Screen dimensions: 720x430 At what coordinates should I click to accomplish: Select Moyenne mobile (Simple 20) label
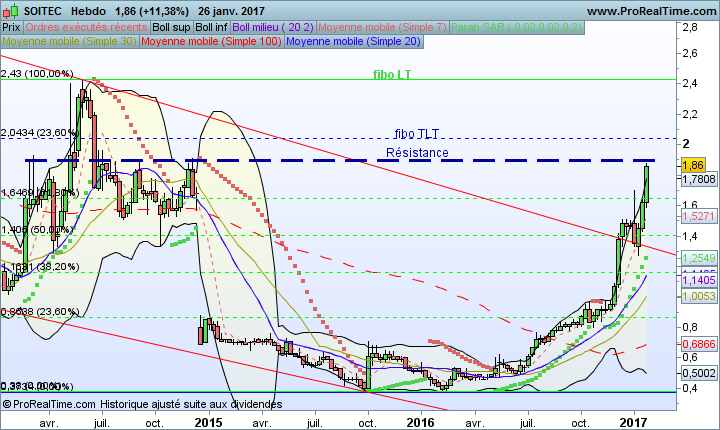point(353,41)
